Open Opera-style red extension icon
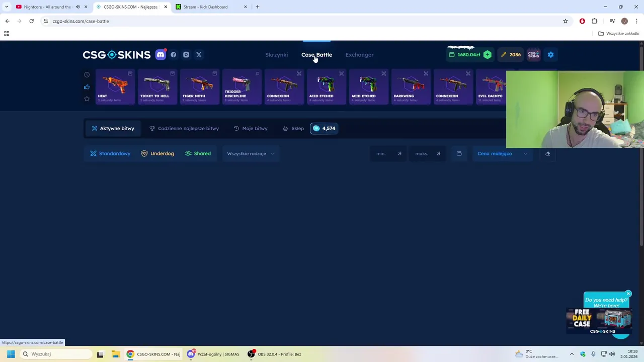 582,21
